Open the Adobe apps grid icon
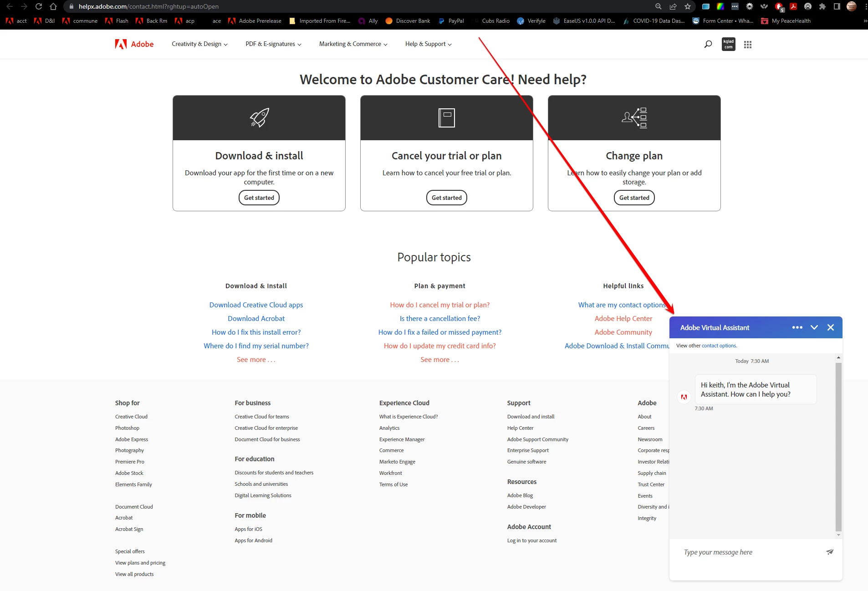Viewport: 868px width, 591px height. [x=748, y=45]
